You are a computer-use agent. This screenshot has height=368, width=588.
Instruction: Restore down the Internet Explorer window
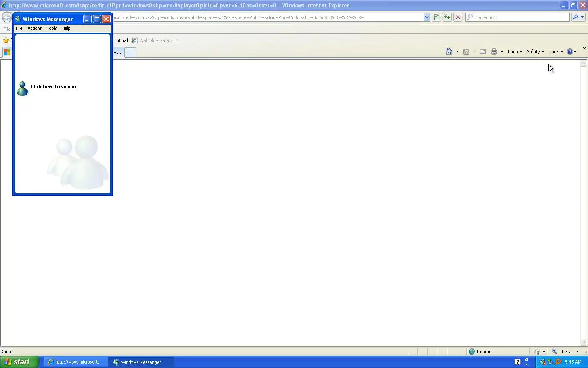click(x=573, y=5)
